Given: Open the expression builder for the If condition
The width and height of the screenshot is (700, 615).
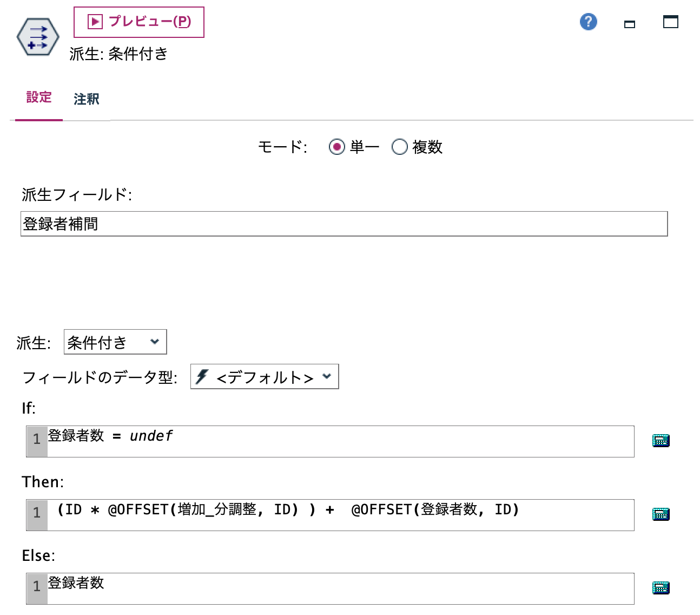Looking at the screenshot, I should click(661, 440).
